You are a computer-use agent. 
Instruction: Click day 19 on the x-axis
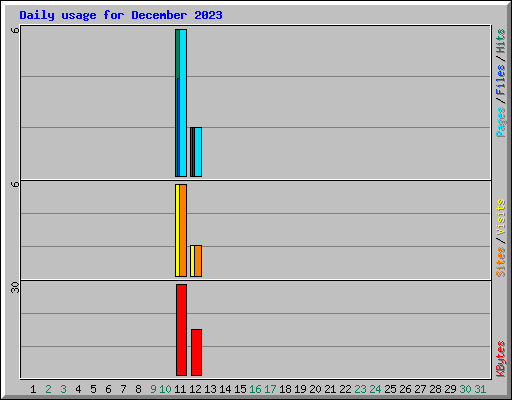coord(300,389)
